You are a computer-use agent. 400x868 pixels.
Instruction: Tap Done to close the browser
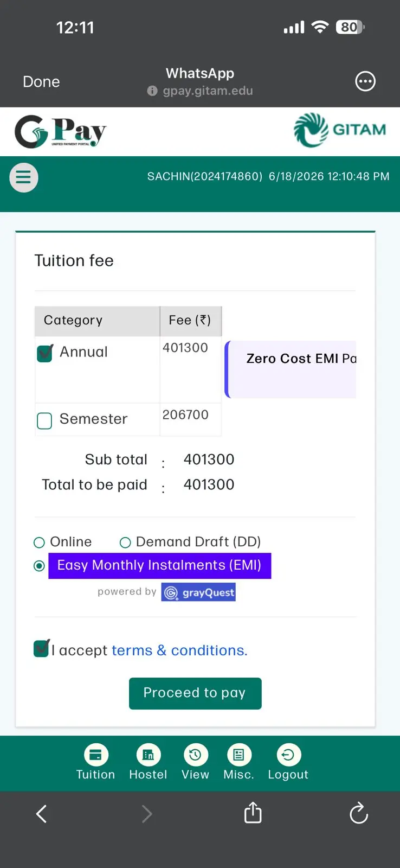[41, 82]
